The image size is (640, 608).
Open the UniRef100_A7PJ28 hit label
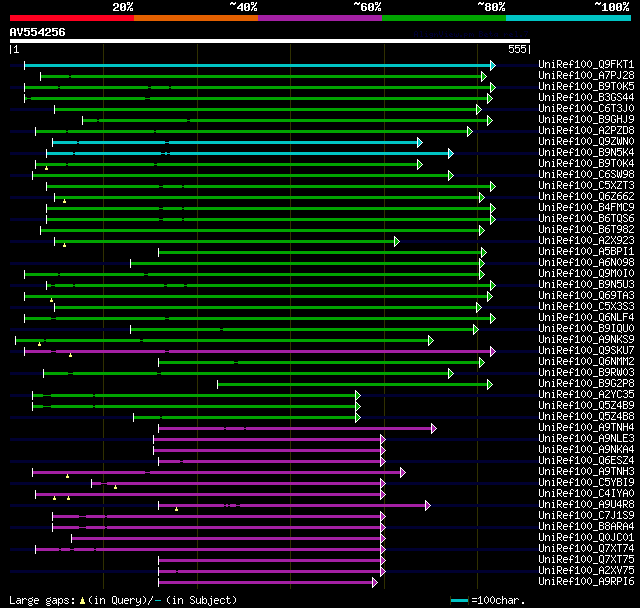coord(586,75)
